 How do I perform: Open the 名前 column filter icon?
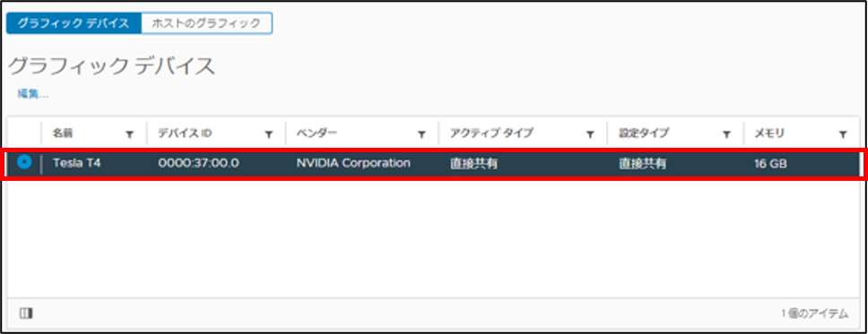point(129,133)
